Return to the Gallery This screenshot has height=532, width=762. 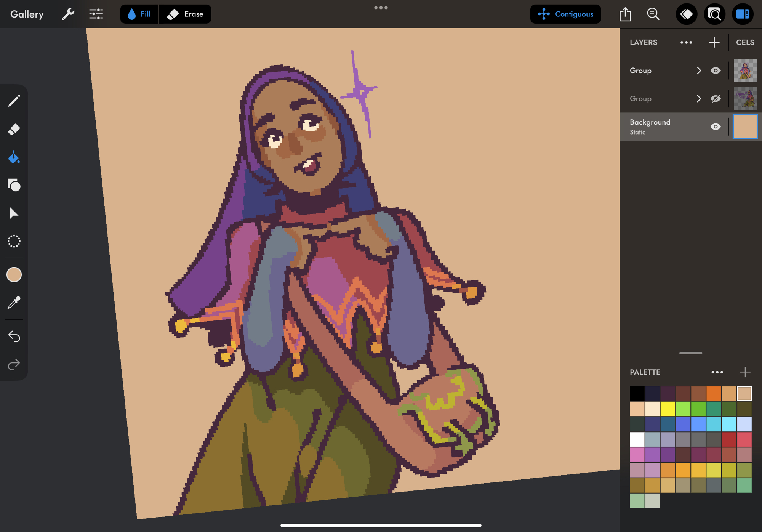tap(27, 14)
